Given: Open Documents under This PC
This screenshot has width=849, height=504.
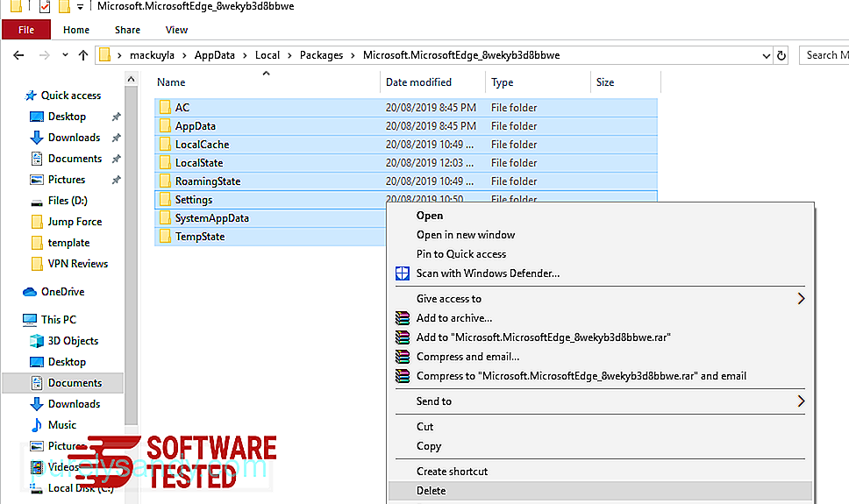Looking at the screenshot, I should click(75, 383).
